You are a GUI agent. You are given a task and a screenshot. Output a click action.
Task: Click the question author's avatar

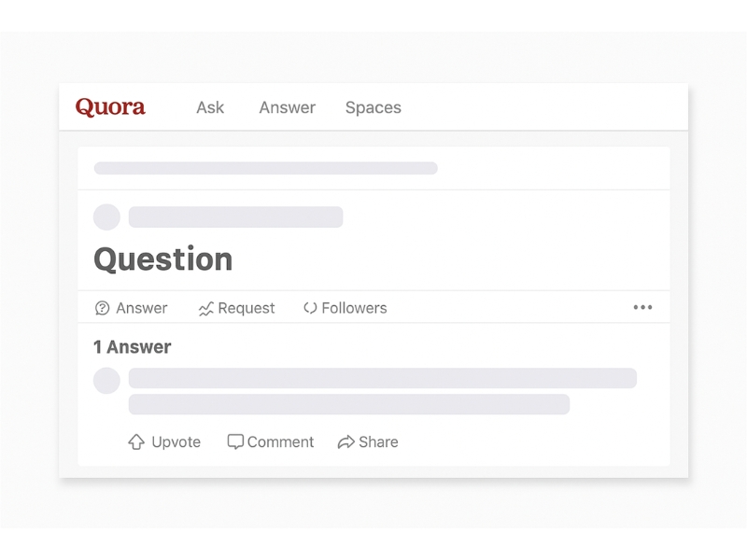[106, 216]
